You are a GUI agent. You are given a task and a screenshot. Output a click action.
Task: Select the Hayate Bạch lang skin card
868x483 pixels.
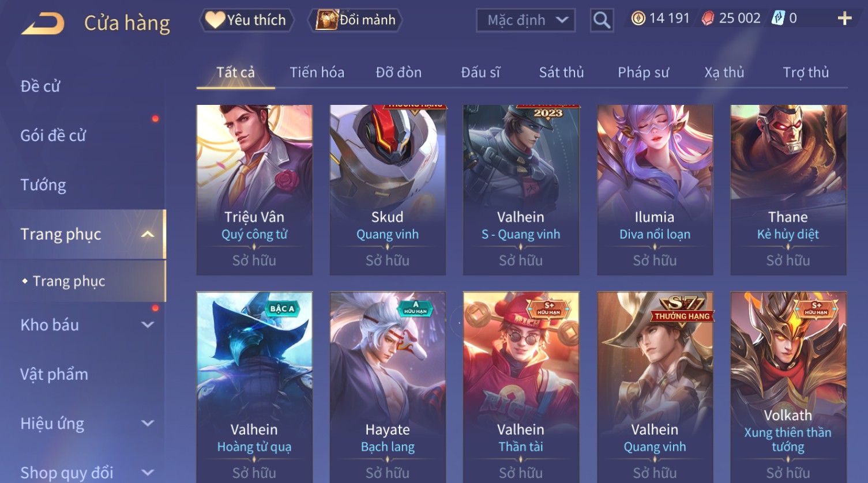tap(388, 387)
